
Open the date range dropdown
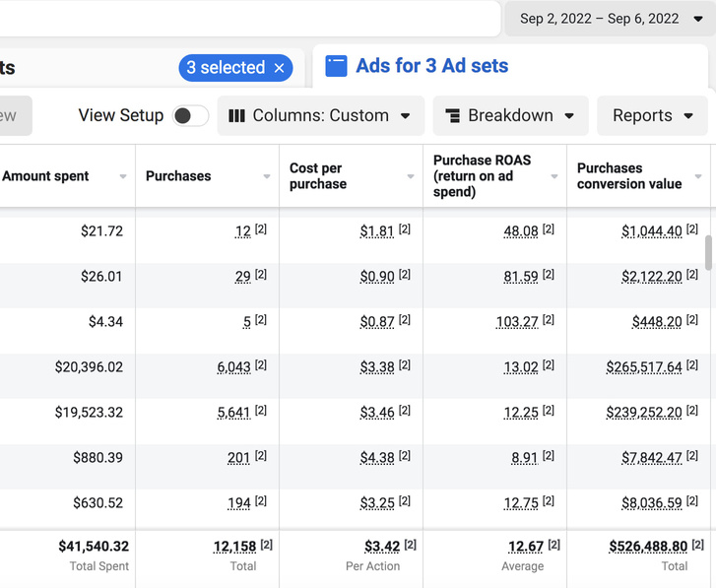click(612, 19)
